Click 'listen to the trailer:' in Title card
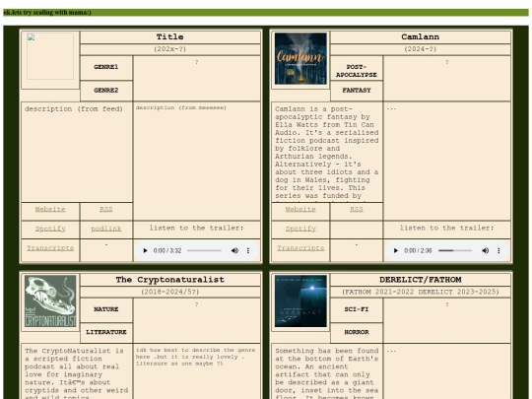This screenshot has height=399, width=532. pyautogui.click(x=196, y=228)
